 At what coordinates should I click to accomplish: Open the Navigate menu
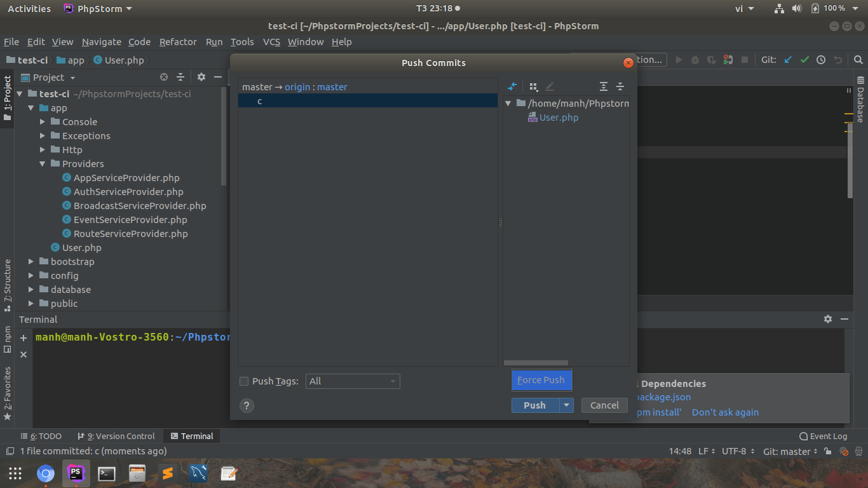pyautogui.click(x=102, y=42)
